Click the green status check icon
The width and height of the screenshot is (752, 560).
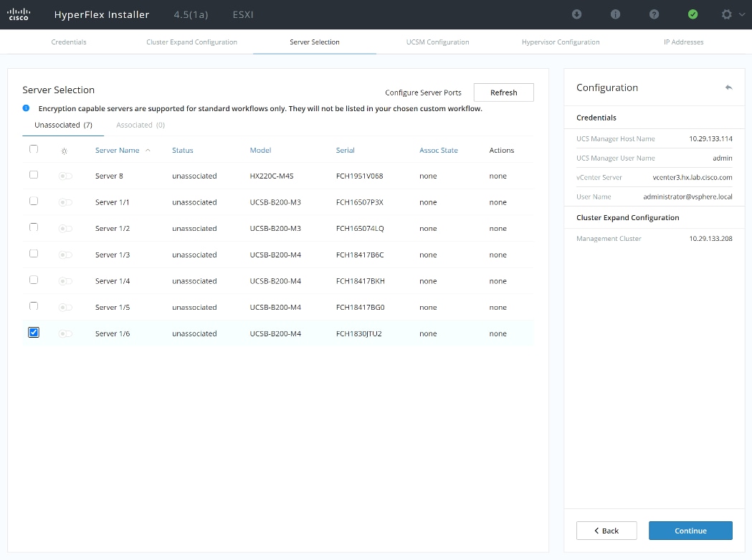692,14
